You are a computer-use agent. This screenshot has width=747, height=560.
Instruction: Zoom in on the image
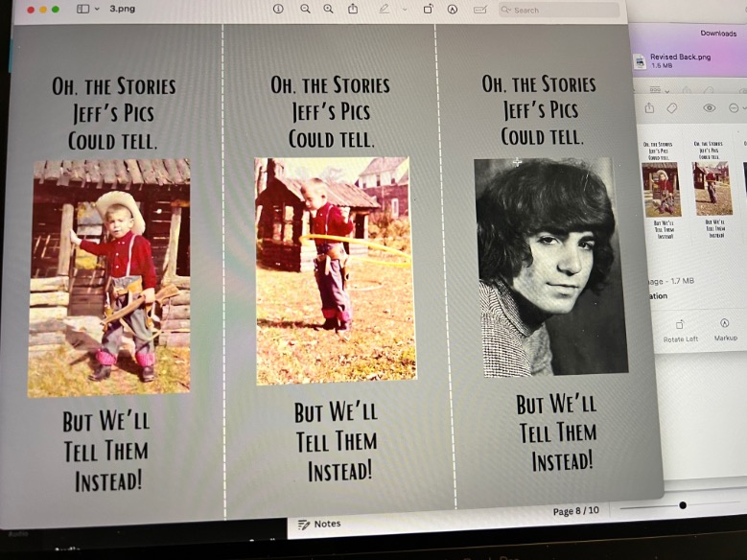click(x=328, y=9)
